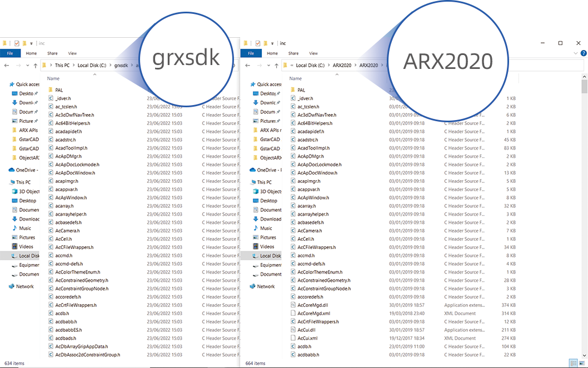The width and height of the screenshot is (588, 368).
Task: Click the Network icon in ARX2020 sidebar
Action: (x=252, y=286)
